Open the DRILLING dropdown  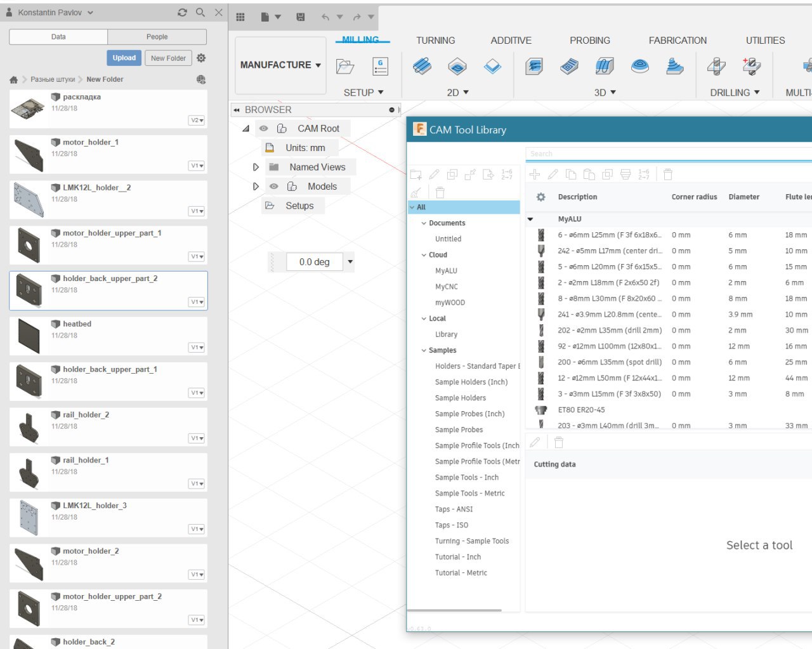(x=735, y=93)
